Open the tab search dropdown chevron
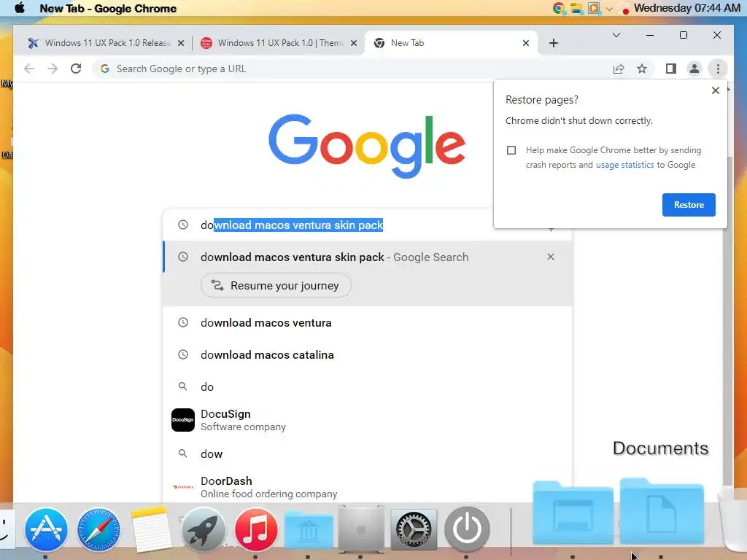This screenshot has width=747, height=560. 616,35
